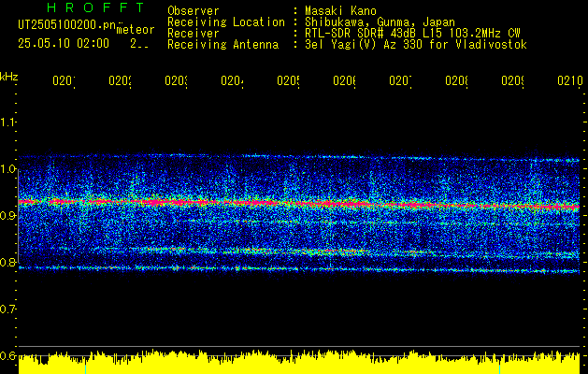The image size is (588, 374).
Task: Click the 0203 time marker
Action: (177, 80)
